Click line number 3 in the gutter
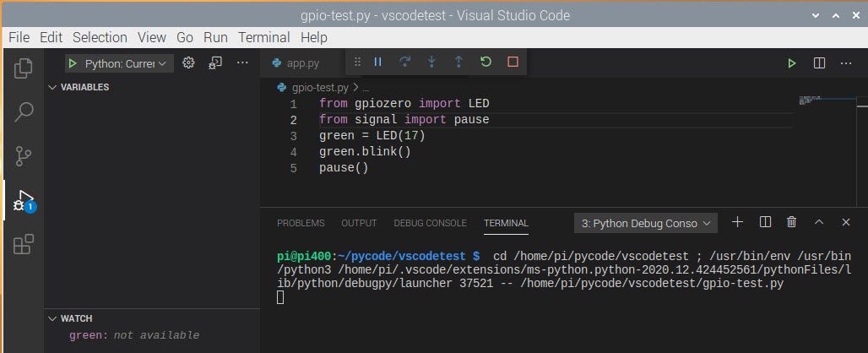Viewport: 868px width, 353px height. (x=293, y=136)
